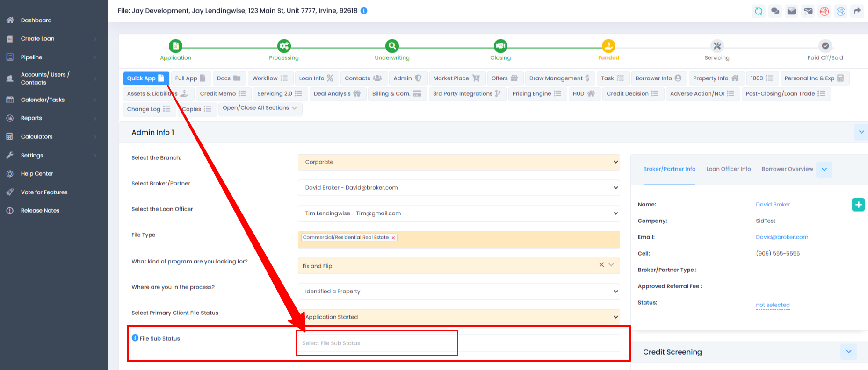Click the Servicing wrench stage icon
Screen dimensions: 868x370
tap(717, 46)
